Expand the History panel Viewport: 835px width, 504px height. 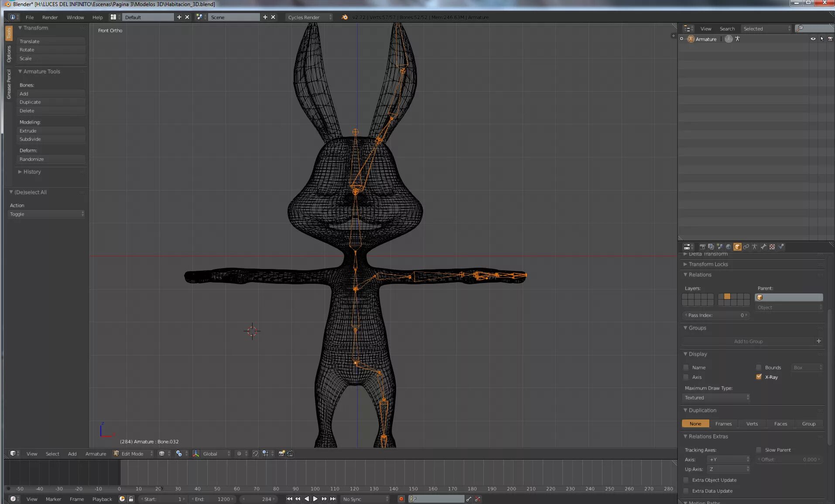pos(32,172)
